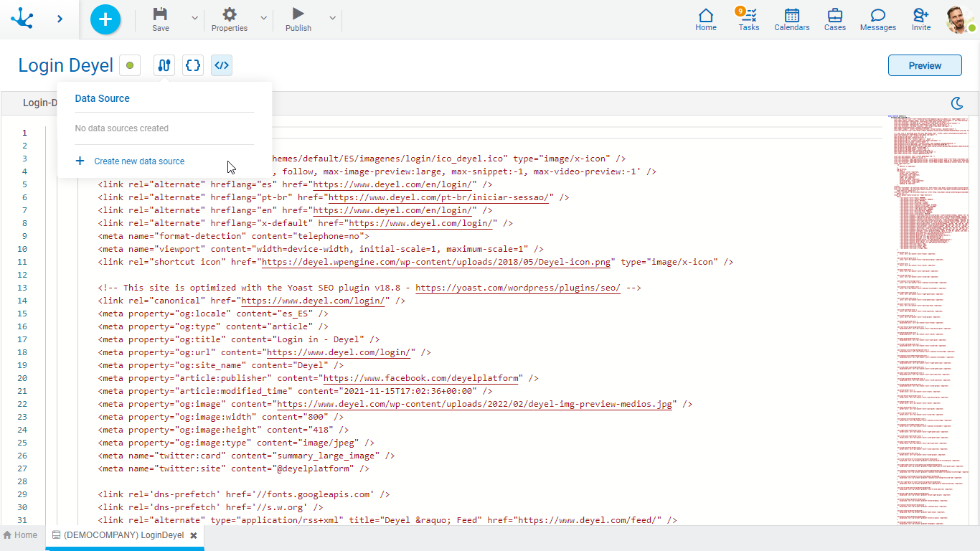The width and height of the screenshot is (980, 551).
Task: Click the facebook.com/deyelplatform URL
Action: [x=423, y=378]
